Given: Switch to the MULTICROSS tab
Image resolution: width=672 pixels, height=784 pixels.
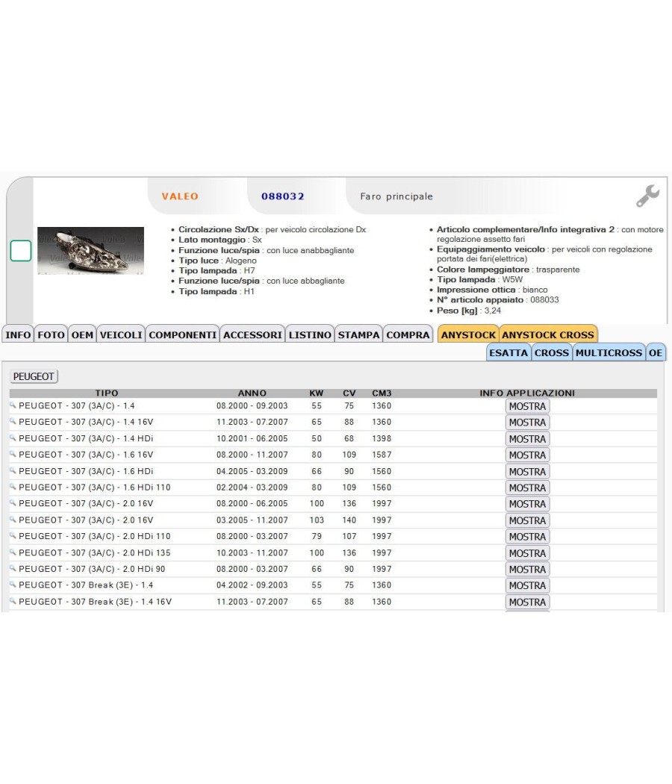Looking at the screenshot, I should 609,352.
